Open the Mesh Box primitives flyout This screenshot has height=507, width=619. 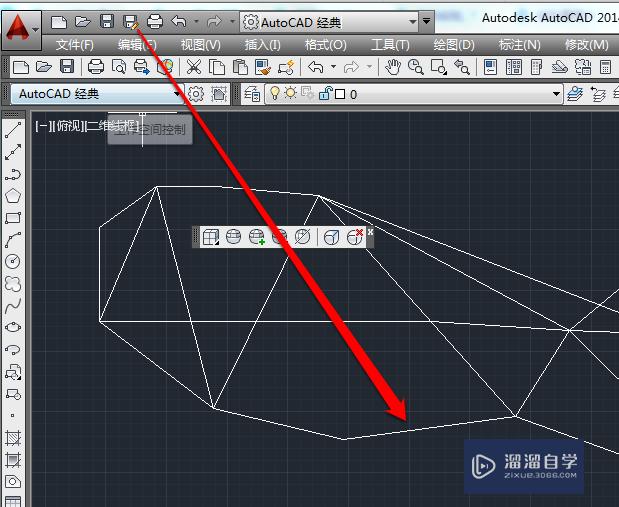click(210, 237)
